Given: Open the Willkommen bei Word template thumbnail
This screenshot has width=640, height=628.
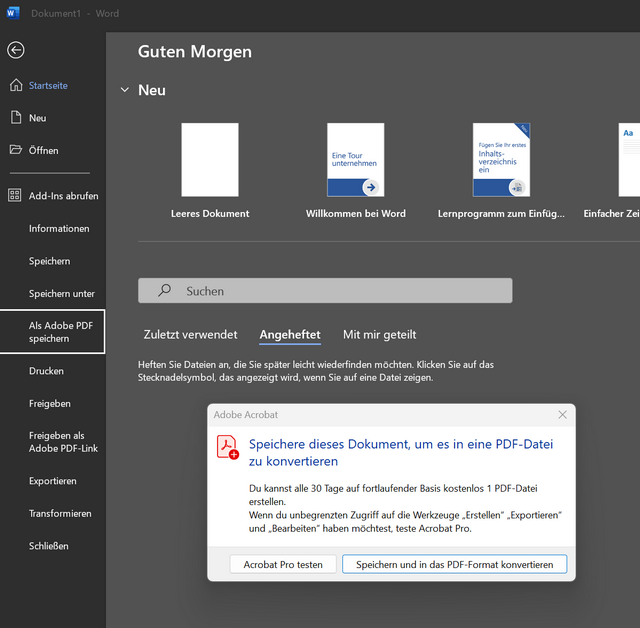Looking at the screenshot, I should click(356, 160).
